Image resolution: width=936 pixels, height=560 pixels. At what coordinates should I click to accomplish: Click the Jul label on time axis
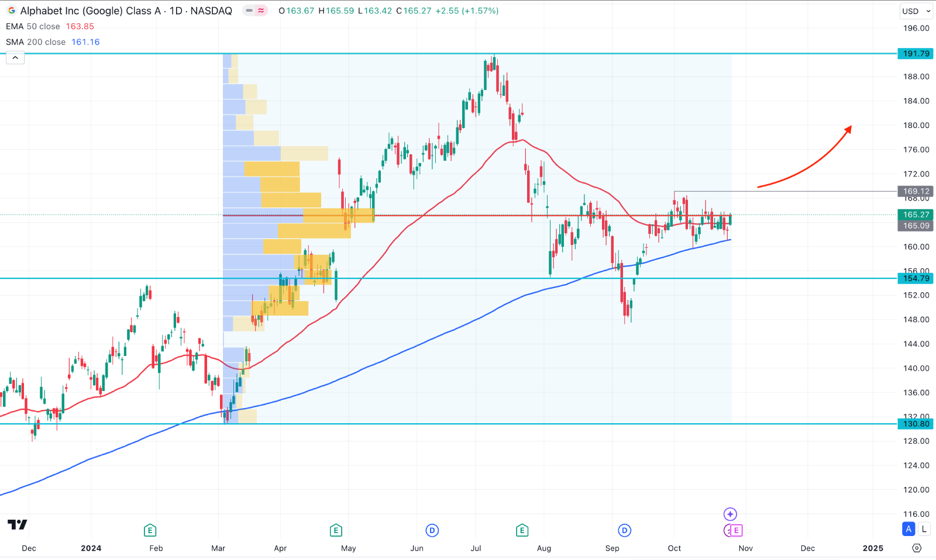click(476, 548)
